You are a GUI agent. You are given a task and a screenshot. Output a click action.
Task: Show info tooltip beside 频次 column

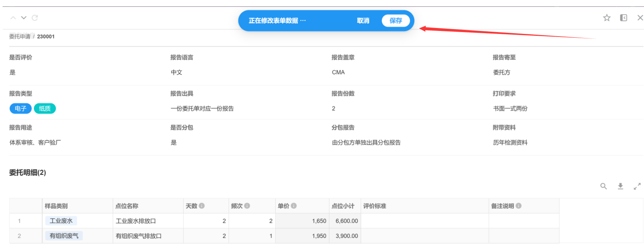[247, 206]
